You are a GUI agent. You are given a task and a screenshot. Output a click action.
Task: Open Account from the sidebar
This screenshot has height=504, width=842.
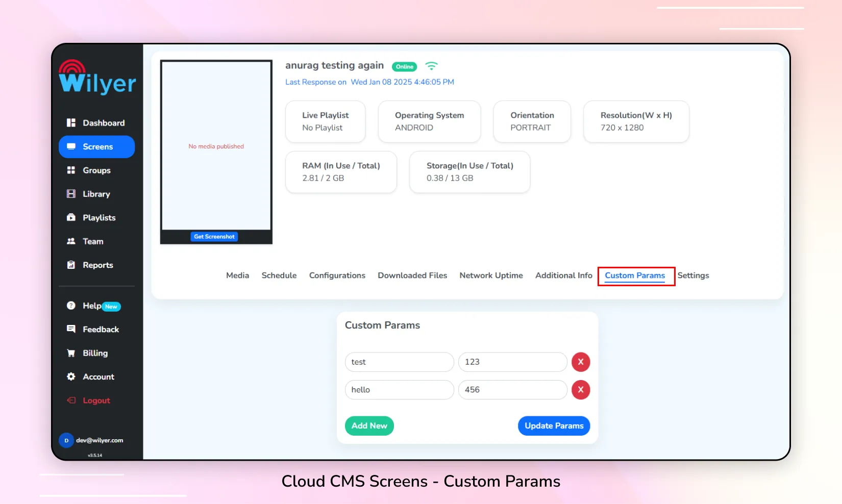pyautogui.click(x=96, y=376)
